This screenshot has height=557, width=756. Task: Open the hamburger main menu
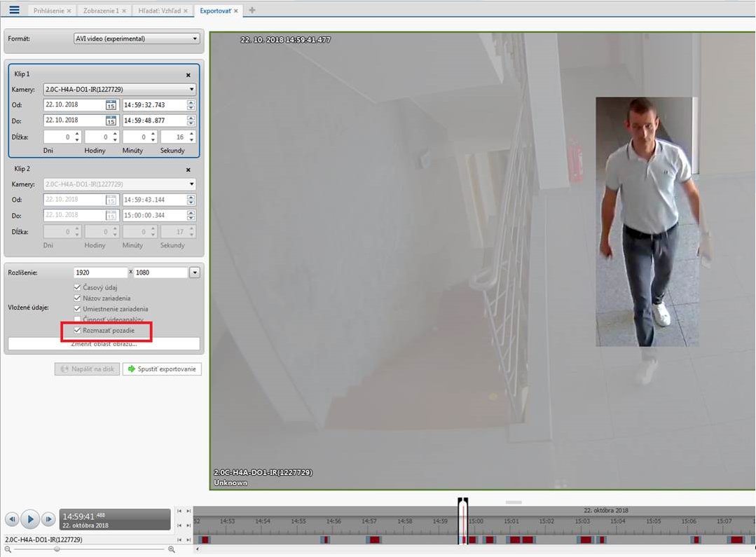point(14,10)
